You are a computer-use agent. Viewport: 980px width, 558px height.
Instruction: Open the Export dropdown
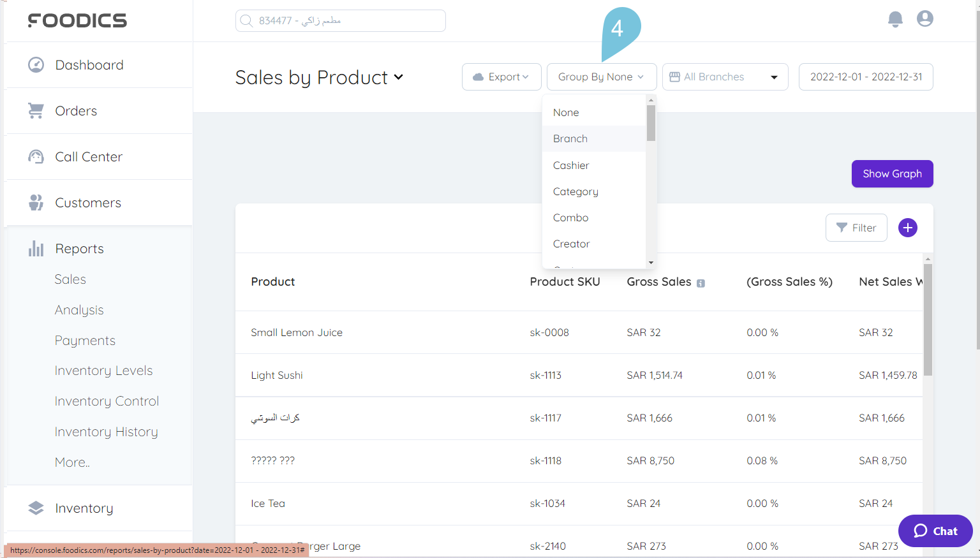[501, 77]
